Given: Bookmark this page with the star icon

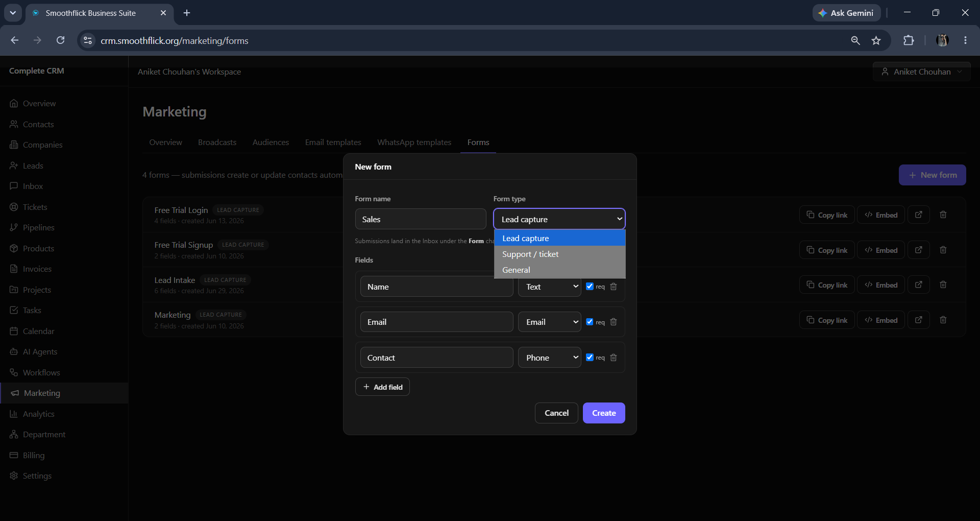Looking at the screenshot, I should (x=876, y=40).
